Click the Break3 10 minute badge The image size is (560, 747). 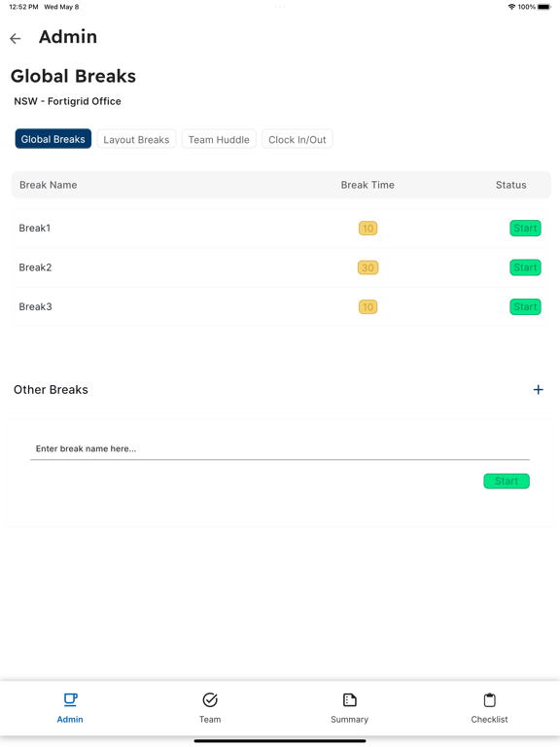[x=367, y=306]
